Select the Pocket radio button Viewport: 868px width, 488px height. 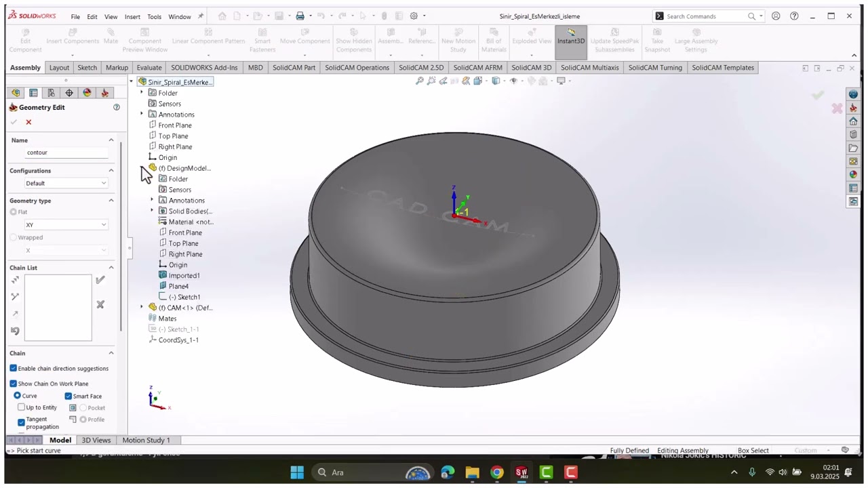click(83, 408)
